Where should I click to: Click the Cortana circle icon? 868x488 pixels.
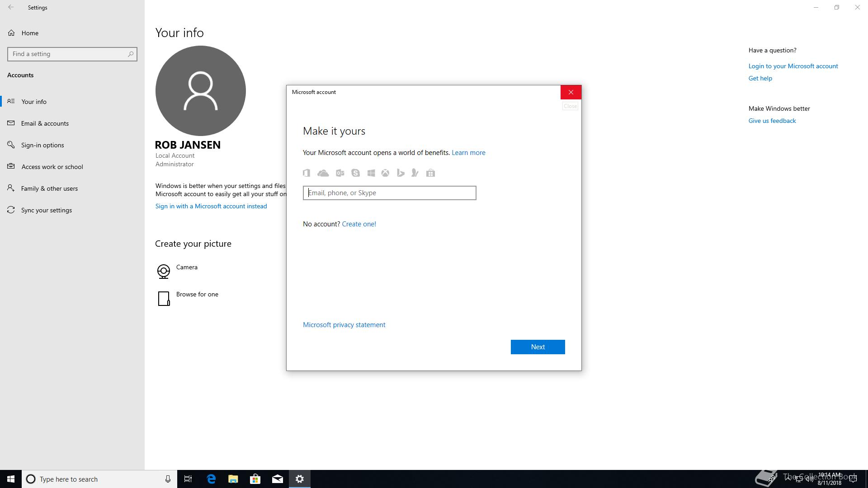[x=31, y=479]
